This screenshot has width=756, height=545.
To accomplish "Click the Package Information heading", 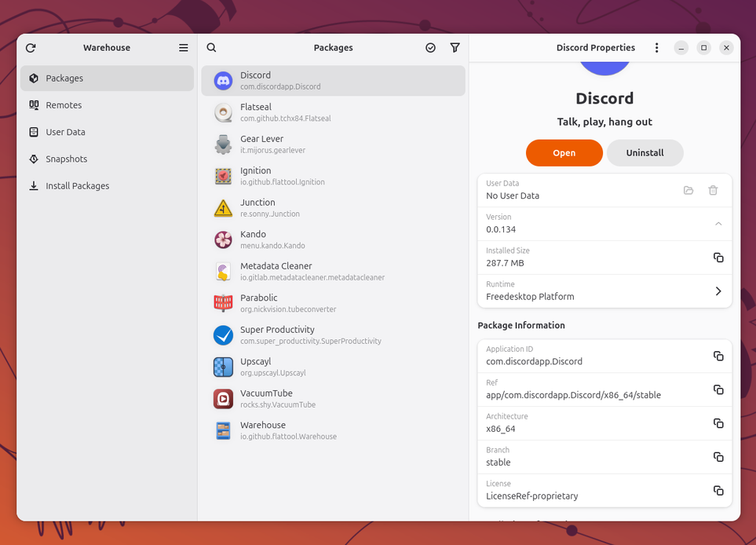I will click(521, 326).
